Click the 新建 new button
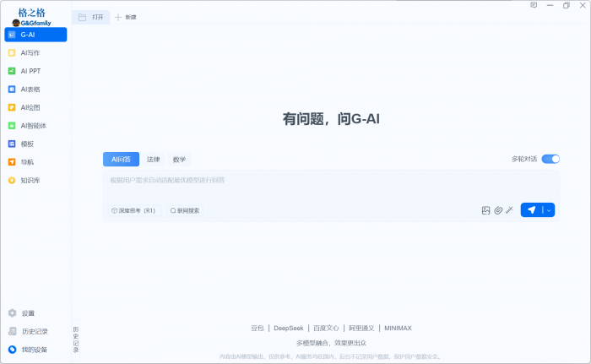Viewport: 591px width, 364px height. coord(126,17)
